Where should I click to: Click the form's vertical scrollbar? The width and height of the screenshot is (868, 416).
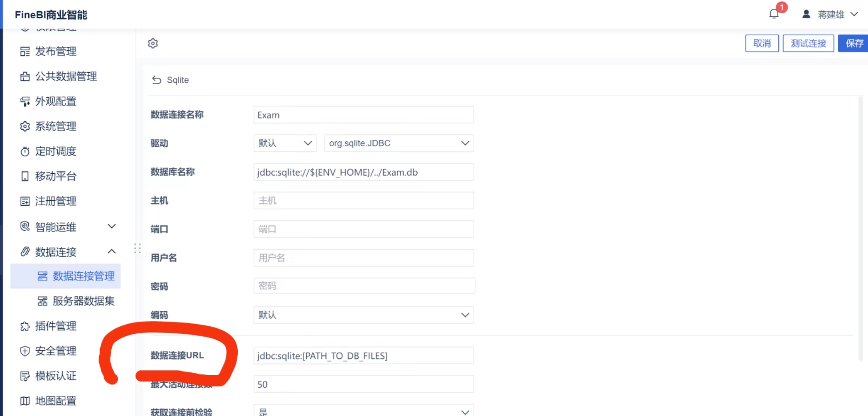coord(860,229)
